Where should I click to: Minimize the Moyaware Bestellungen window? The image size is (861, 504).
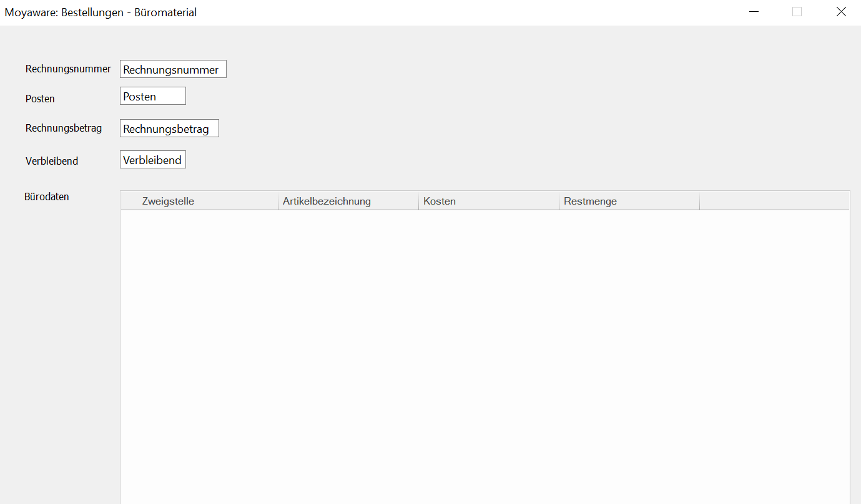coord(754,12)
